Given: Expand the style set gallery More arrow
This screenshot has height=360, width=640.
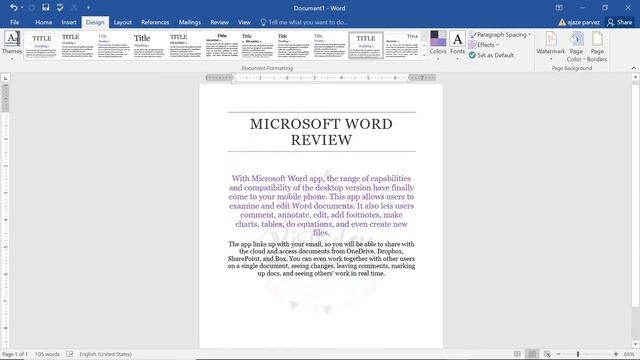Looking at the screenshot, I should (x=424, y=56).
